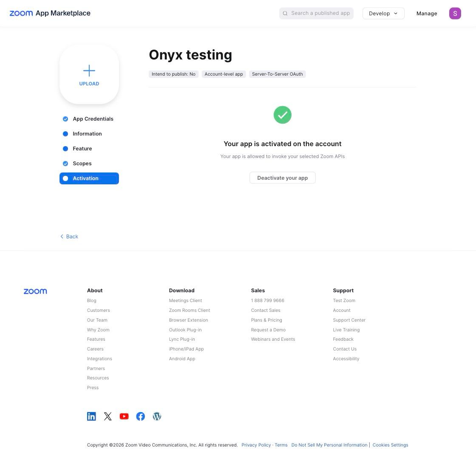This screenshot has height=458, width=476.
Task: Open the Webinars and Events link
Action: pos(272,339)
